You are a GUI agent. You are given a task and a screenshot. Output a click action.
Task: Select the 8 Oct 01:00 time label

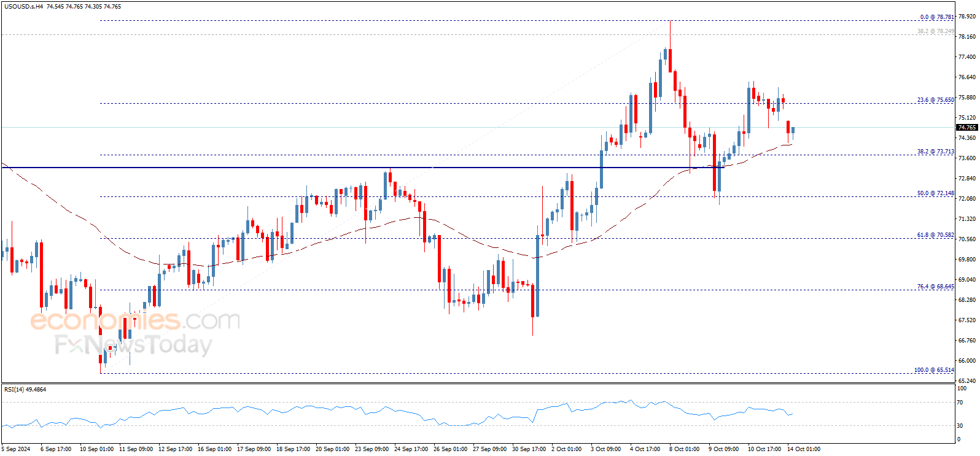coord(685,449)
